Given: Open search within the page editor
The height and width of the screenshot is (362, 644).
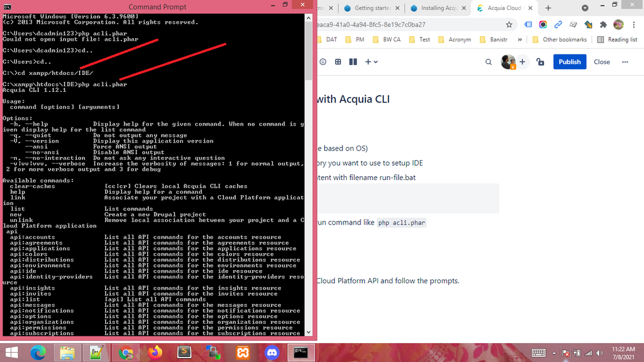Looking at the screenshot, I should pyautogui.click(x=488, y=61).
